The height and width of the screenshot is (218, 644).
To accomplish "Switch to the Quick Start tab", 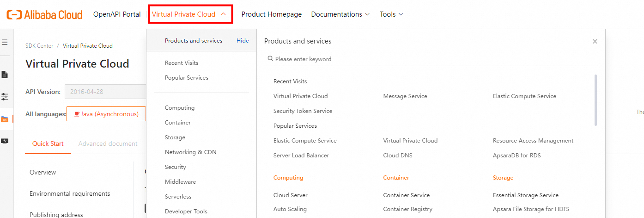I will (48, 143).
